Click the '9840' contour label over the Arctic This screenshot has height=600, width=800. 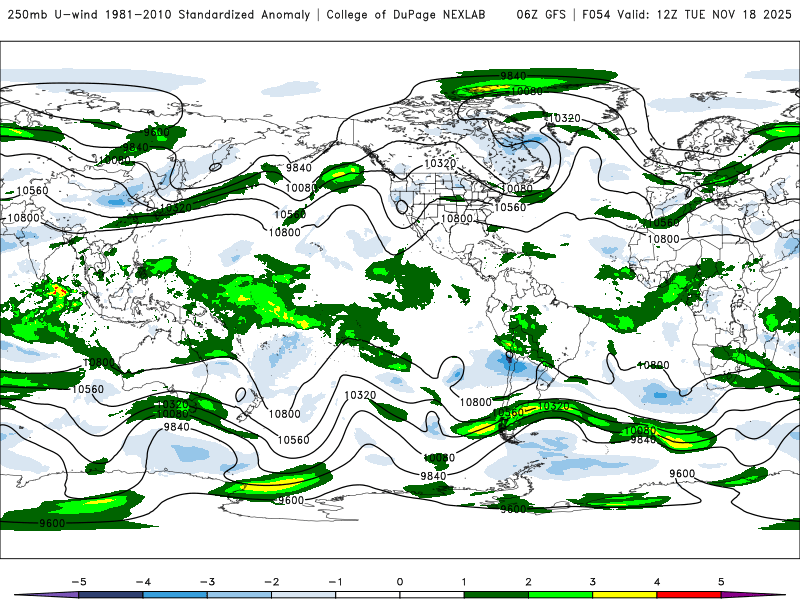click(513, 76)
